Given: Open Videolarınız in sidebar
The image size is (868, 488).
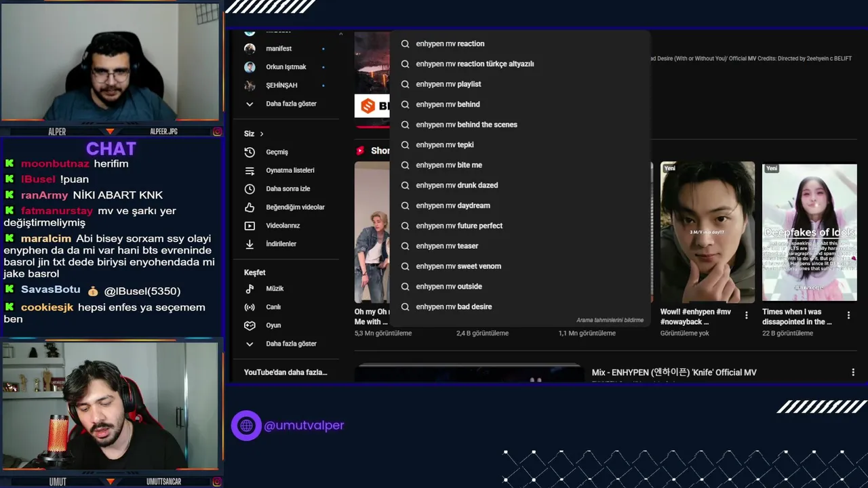Looking at the screenshot, I should pos(283,226).
